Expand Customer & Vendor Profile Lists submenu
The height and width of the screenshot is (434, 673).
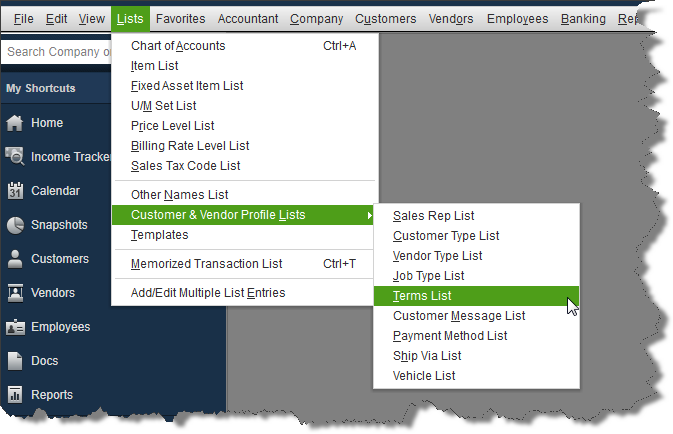tap(243, 215)
